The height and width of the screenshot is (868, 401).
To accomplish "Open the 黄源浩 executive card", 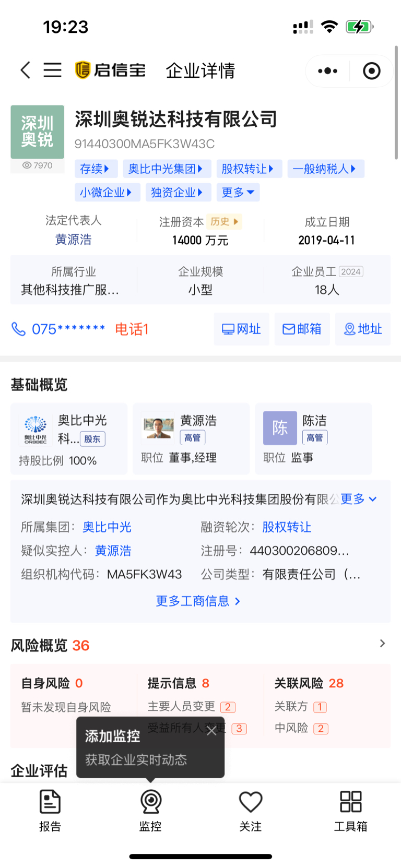I will pyautogui.click(x=191, y=438).
